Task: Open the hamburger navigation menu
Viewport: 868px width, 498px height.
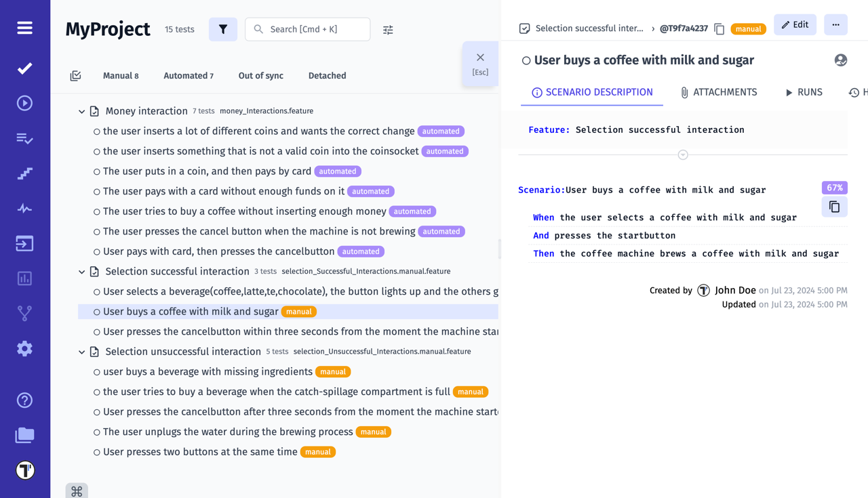Action: (24, 28)
